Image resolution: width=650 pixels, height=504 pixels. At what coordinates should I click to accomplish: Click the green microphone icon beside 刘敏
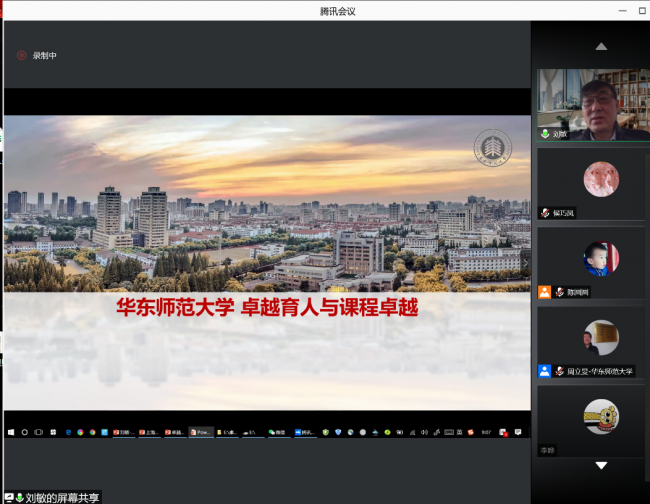(x=545, y=133)
